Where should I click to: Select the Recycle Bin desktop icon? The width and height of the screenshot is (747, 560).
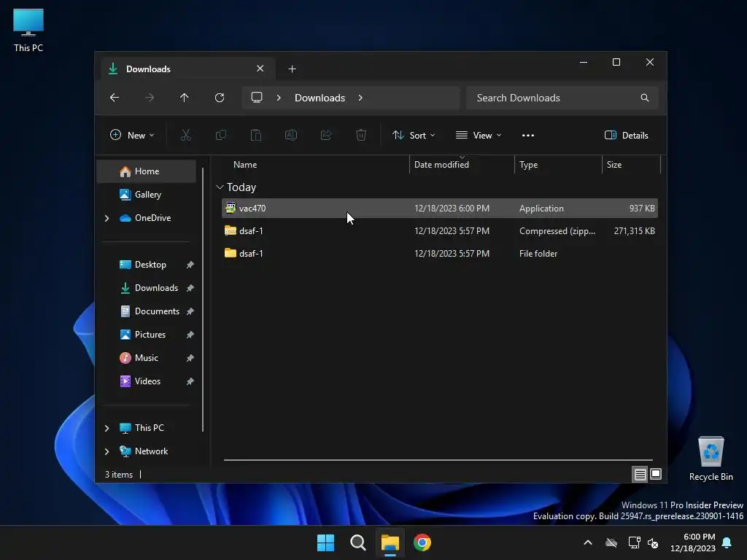tap(711, 459)
